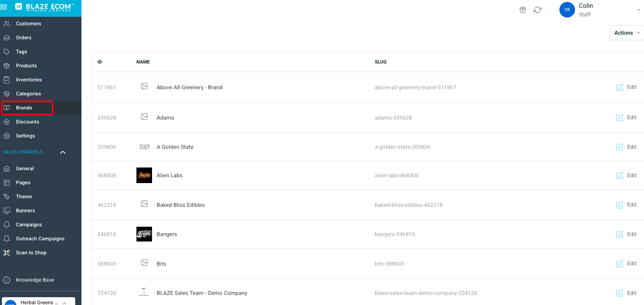Screen dimensions: 644x305
Task: Open the Actions dropdown
Action: coord(626,33)
